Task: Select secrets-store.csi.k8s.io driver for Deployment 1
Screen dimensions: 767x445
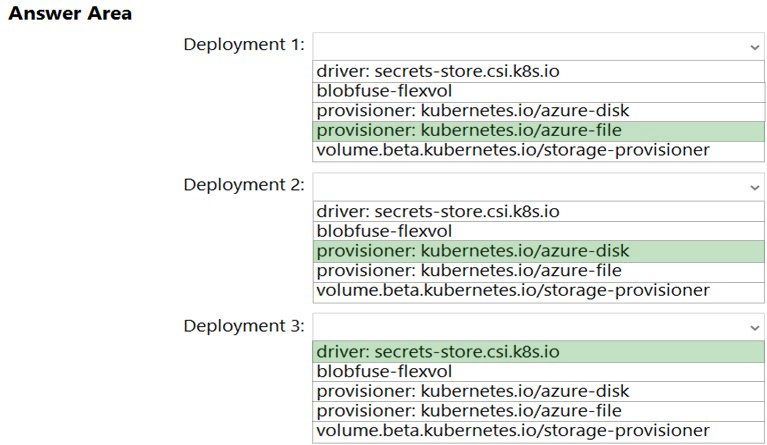Action: pos(438,72)
